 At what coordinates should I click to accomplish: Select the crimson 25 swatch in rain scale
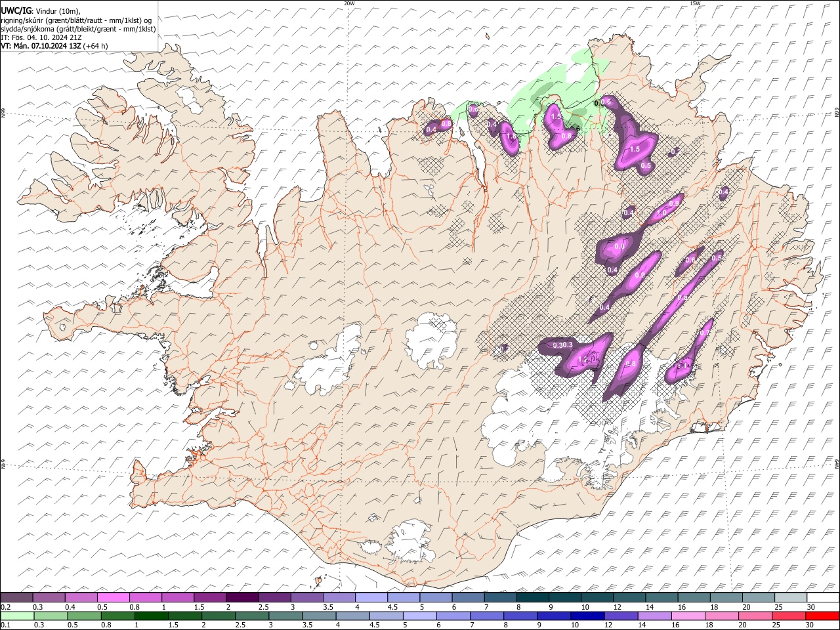(789, 616)
